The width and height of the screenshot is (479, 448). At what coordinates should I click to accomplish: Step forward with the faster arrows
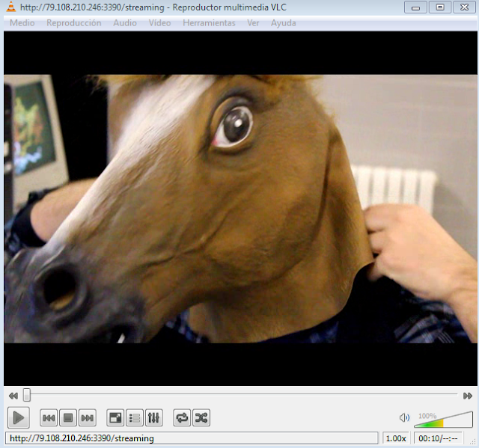468,396
